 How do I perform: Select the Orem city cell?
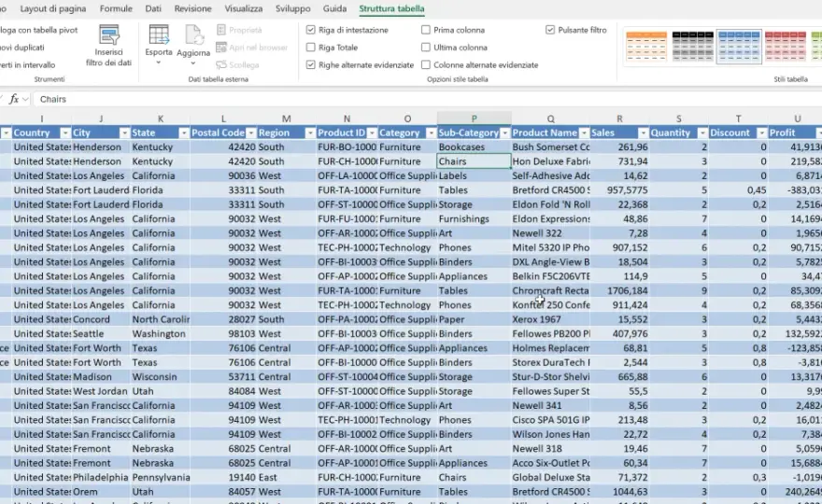[101, 492]
